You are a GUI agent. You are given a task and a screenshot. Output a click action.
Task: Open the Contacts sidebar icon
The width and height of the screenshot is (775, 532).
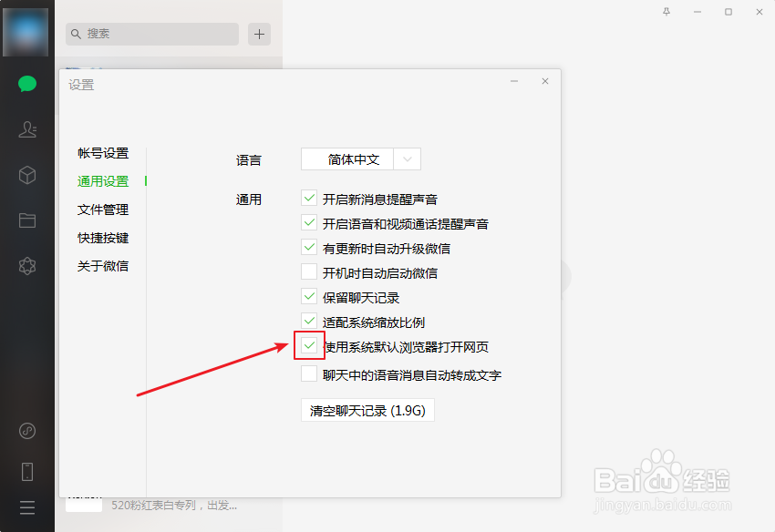(x=26, y=128)
